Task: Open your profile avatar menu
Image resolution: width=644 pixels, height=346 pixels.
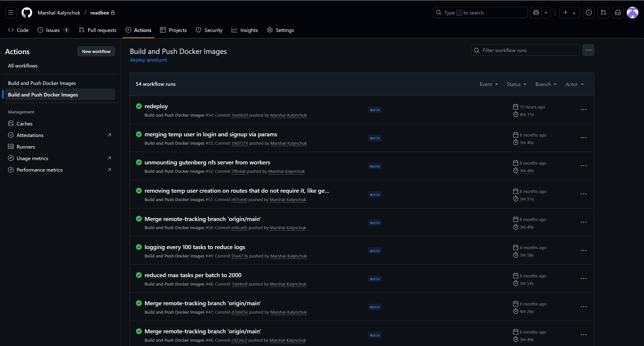Action: [632, 12]
